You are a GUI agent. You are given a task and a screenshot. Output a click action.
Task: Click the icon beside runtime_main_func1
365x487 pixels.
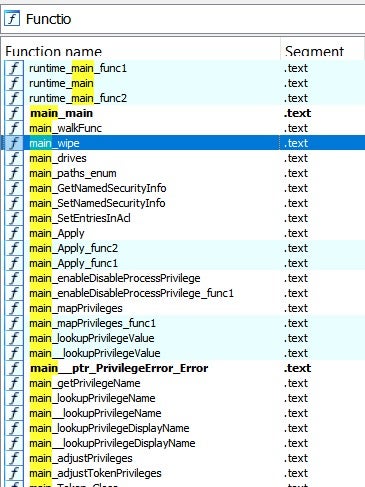tap(14, 68)
